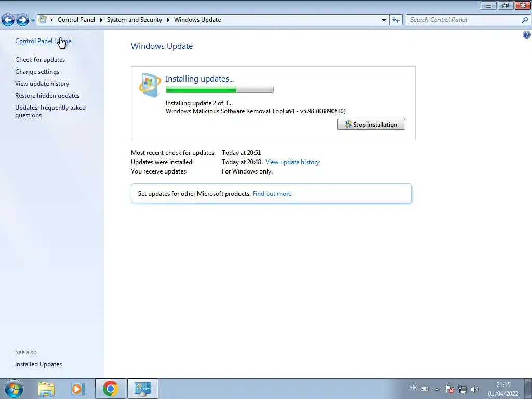532x399 pixels.
Task: Open the on-screen keyboard tray icon
Action: 424,389
